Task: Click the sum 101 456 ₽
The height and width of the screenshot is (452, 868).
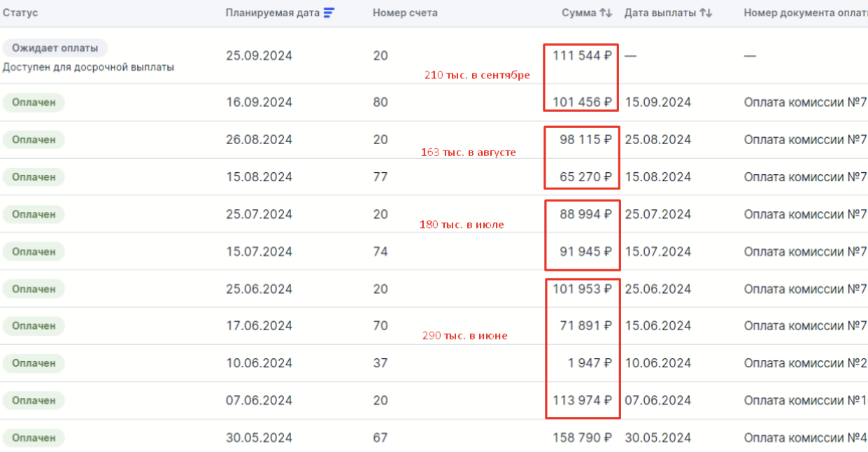Action: tap(582, 102)
